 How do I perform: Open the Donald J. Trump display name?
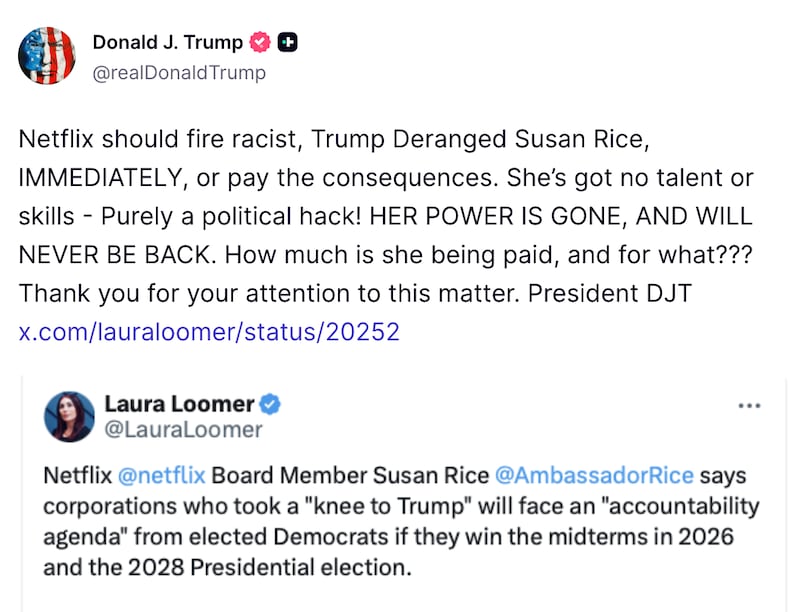pos(167,42)
